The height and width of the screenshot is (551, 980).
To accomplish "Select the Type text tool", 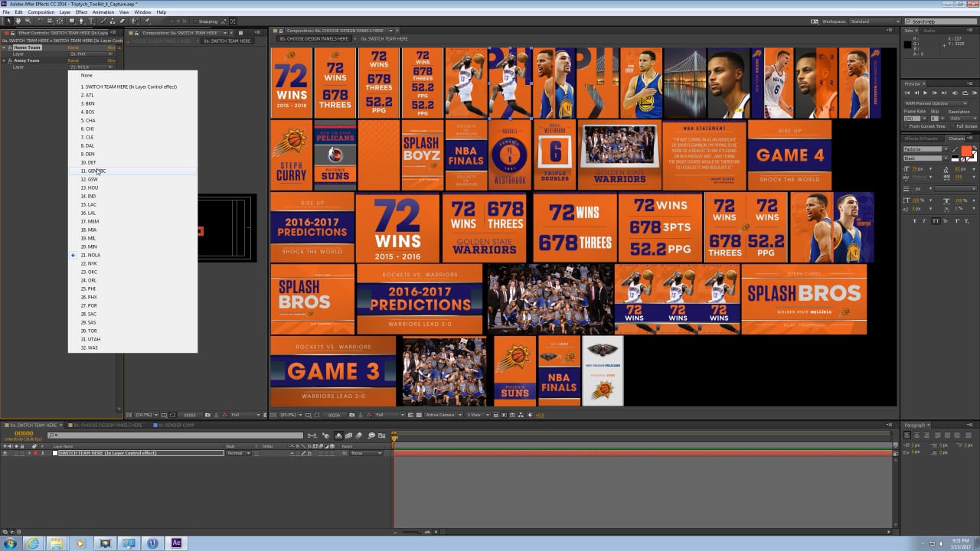I will point(91,21).
